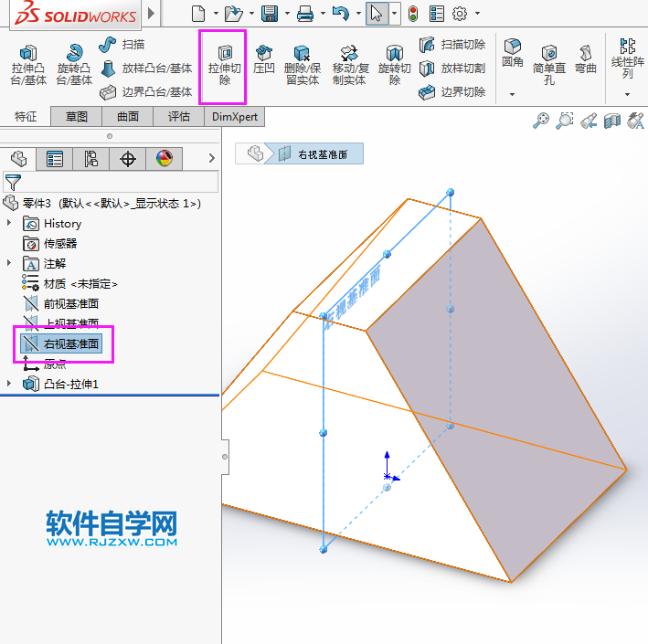Screen dimensions: 648x644
Task: Expand the 凸台-拉伸1 feature node
Action: [8, 384]
